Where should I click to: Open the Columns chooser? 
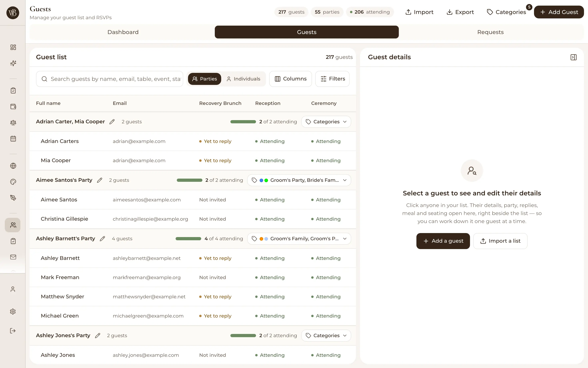point(290,79)
